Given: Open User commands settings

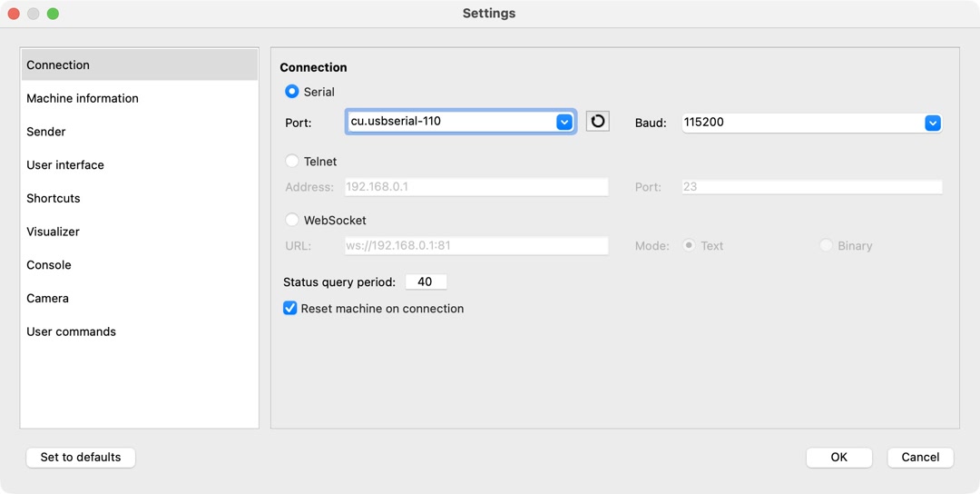Looking at the screenshot, I should tap(72, 331).
